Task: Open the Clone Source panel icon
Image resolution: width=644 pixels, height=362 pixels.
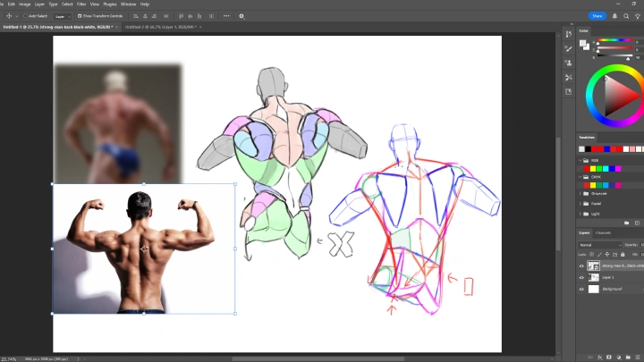Action: (x=569, y=63)
